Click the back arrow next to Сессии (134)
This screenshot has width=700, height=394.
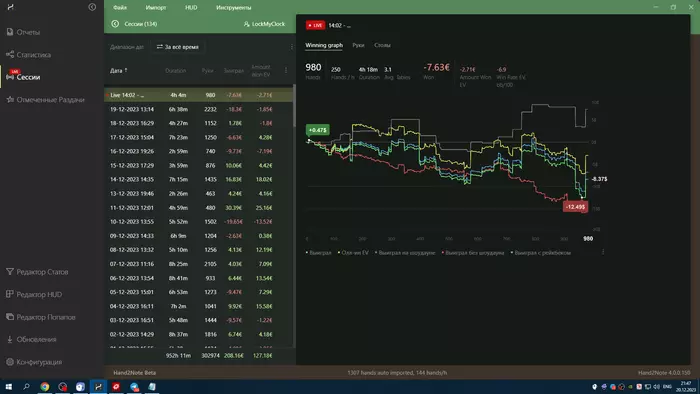(115, 24)
